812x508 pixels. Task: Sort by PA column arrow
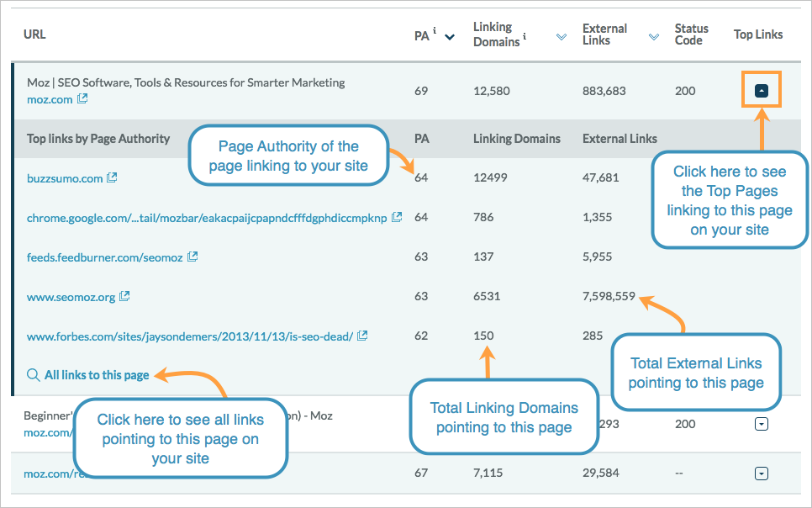click(450, 37)
